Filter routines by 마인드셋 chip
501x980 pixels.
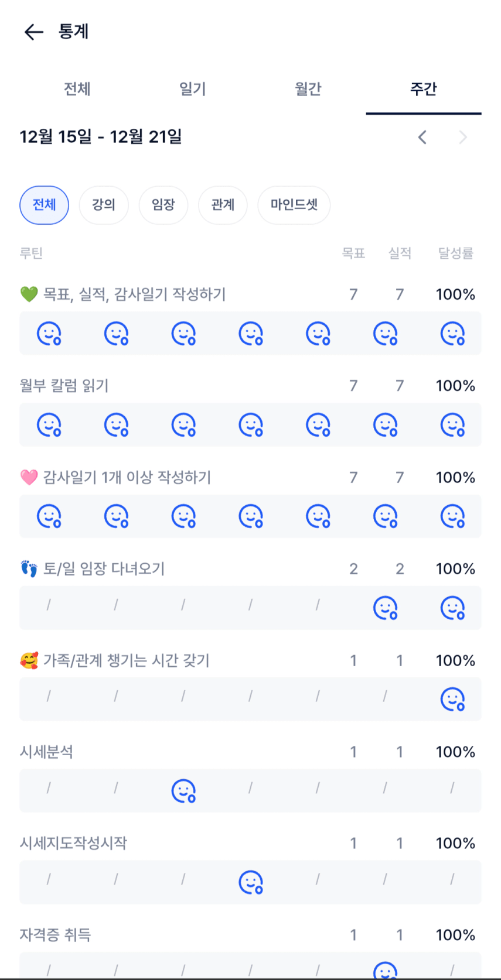pos(294,205)
